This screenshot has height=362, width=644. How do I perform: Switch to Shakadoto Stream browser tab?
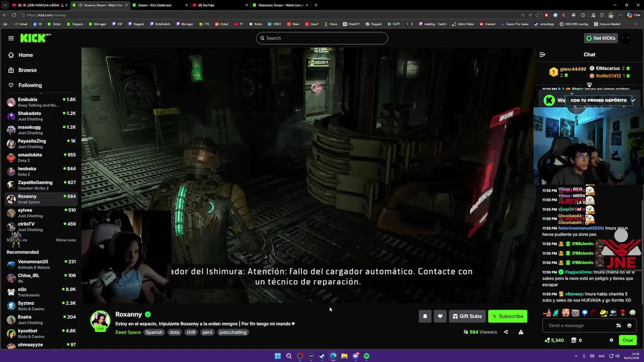pos(280,5)
